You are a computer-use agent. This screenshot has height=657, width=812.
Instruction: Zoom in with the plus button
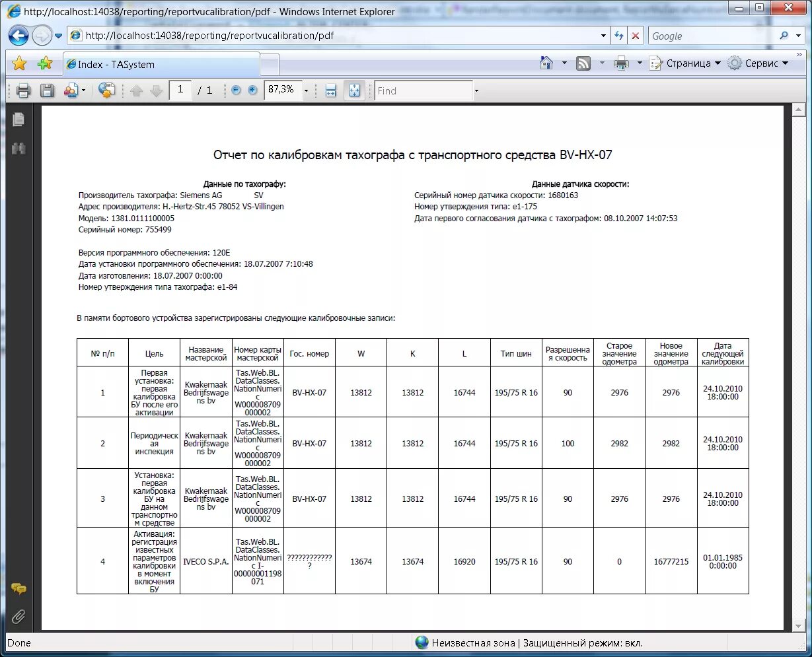coord(252,90)
